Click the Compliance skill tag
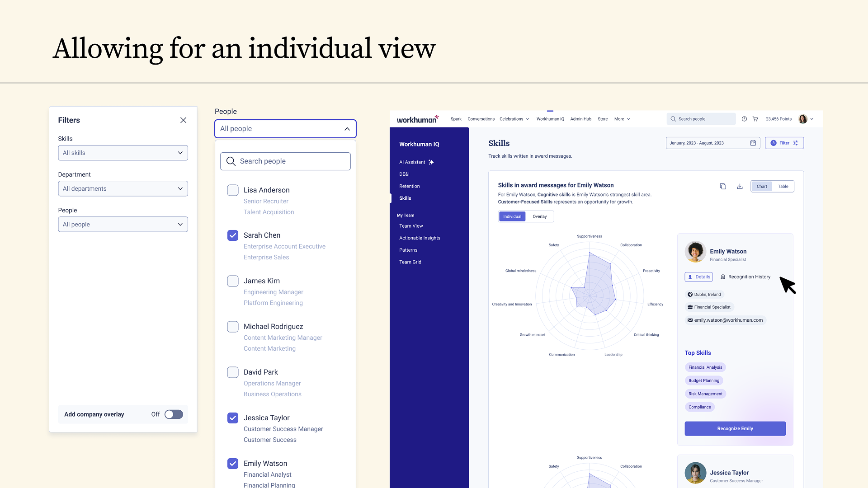The width and height of the screenshot is (868, 488). point(700,407)
